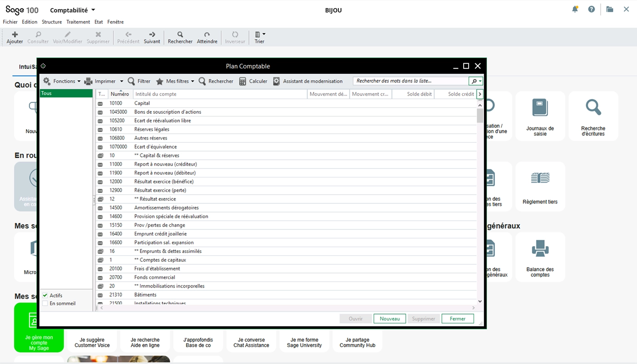Click the icon of ** Comptes de capitaux row

[x=101, y=260]
